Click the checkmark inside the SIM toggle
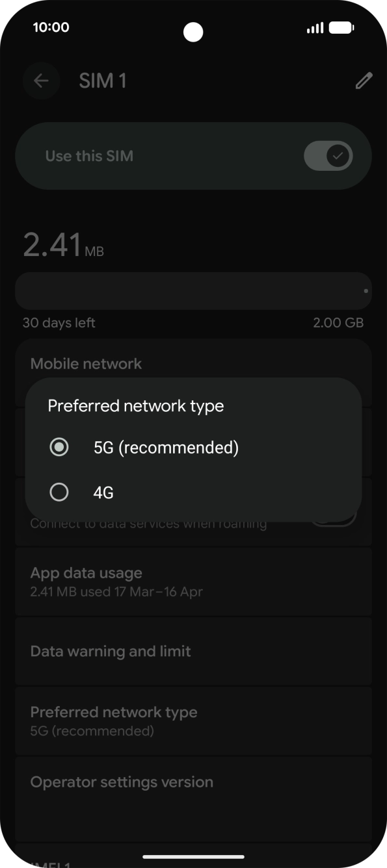 coord(337,155)
